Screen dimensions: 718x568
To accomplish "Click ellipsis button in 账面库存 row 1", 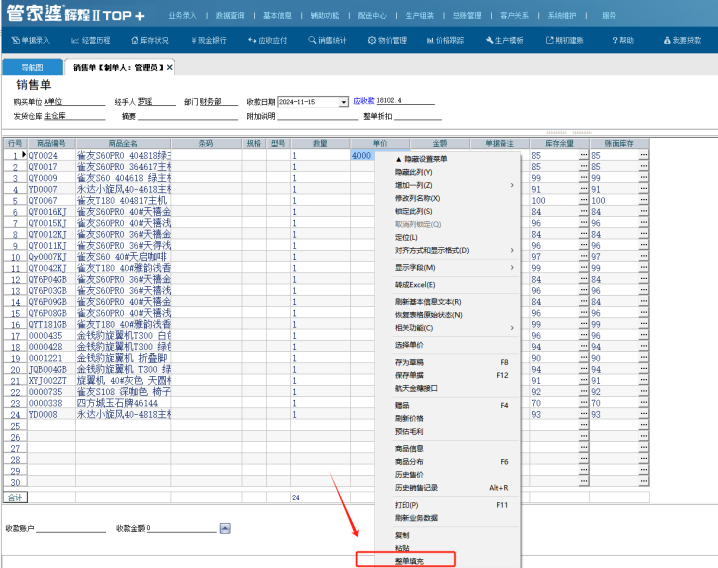I will point(644,155).
